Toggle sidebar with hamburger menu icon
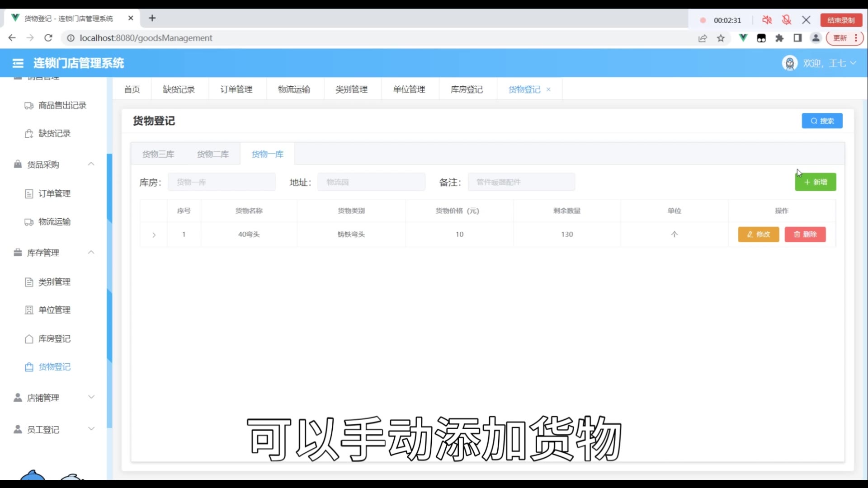This screenshot has height=488, width=868. pos(18,63)
